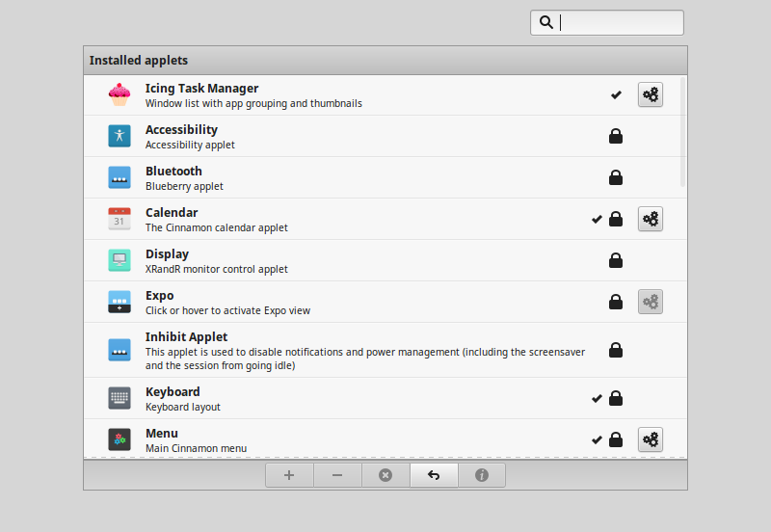
Task: Click lock icon on Display row
Action: click(616, 260)
